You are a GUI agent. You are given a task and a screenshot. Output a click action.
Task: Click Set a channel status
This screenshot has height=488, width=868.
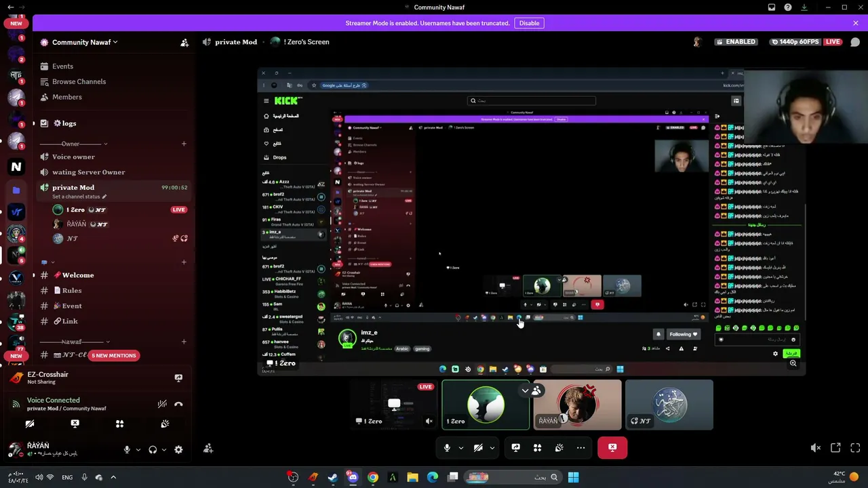[x=79, y=197]
